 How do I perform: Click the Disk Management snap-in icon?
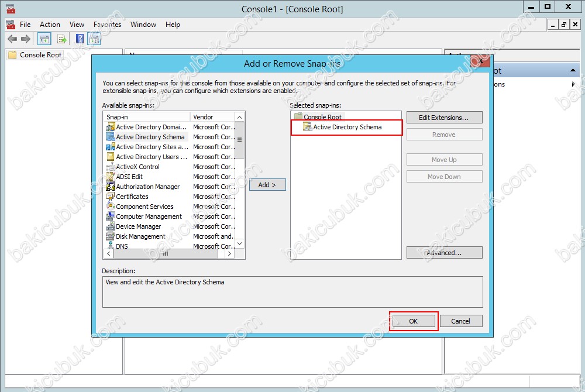(x=110, y=236)
